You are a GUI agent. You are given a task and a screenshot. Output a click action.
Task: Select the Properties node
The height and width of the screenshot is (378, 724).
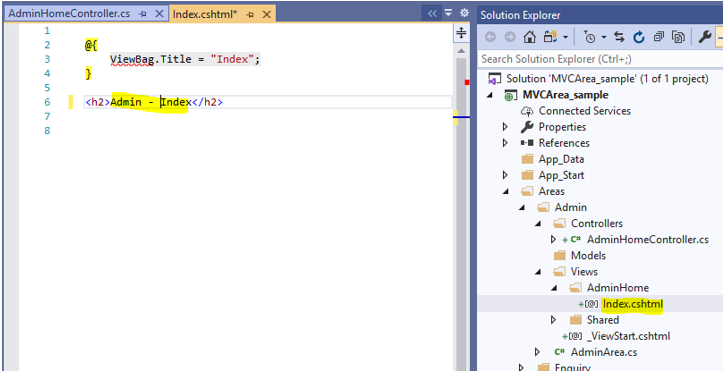[562, 127]
